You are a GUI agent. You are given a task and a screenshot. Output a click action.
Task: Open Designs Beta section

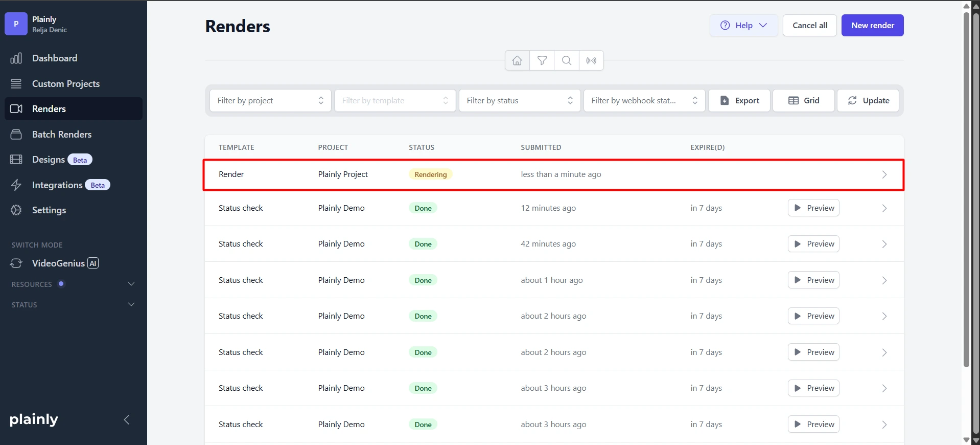(74, 159)
